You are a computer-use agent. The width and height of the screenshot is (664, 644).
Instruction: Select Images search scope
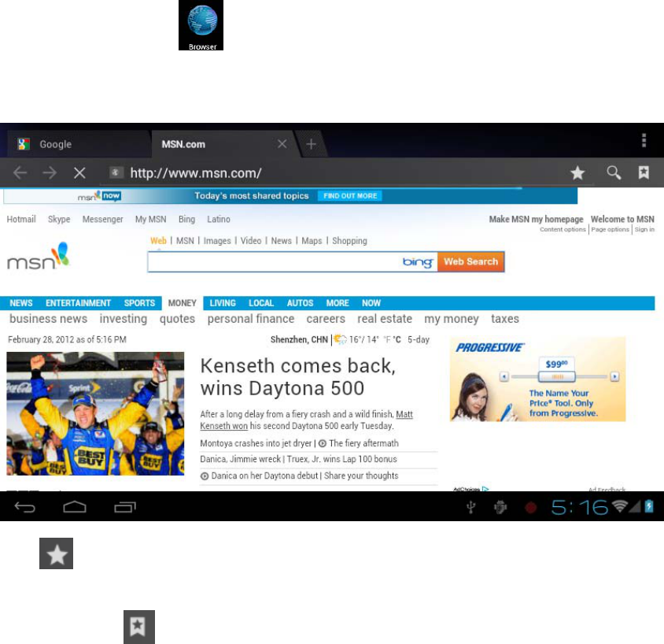tap(217, 241)
